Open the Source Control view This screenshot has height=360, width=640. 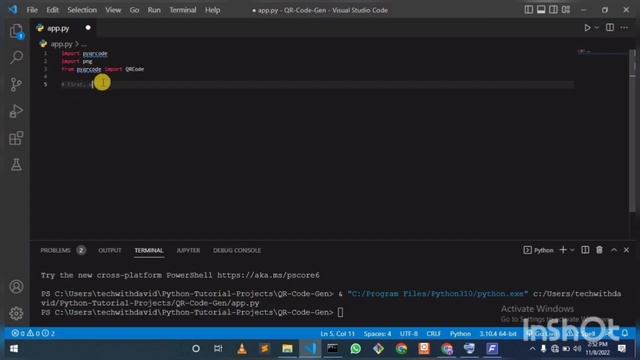(x=16, y=84)
